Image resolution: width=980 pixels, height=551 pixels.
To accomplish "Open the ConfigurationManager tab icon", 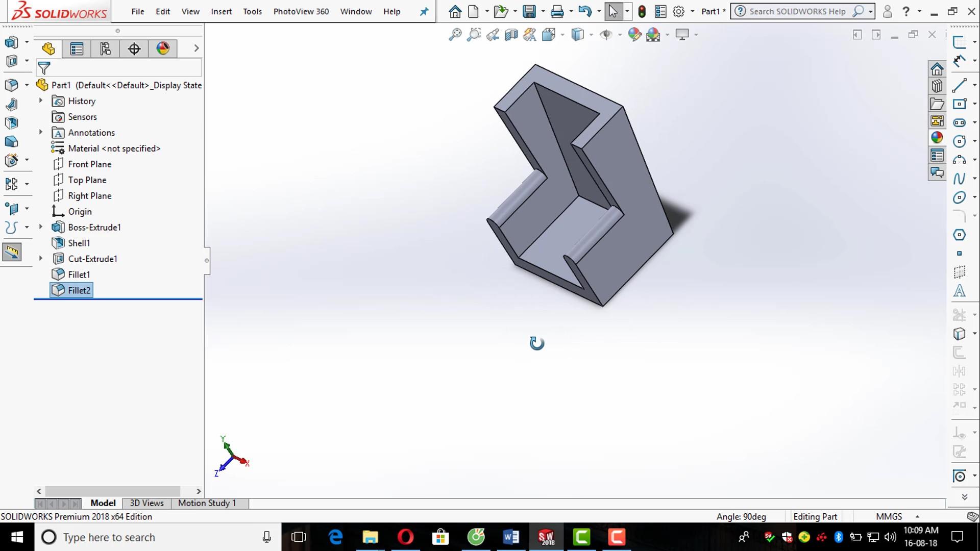I will pyautogui.click(x=105, y=49).
